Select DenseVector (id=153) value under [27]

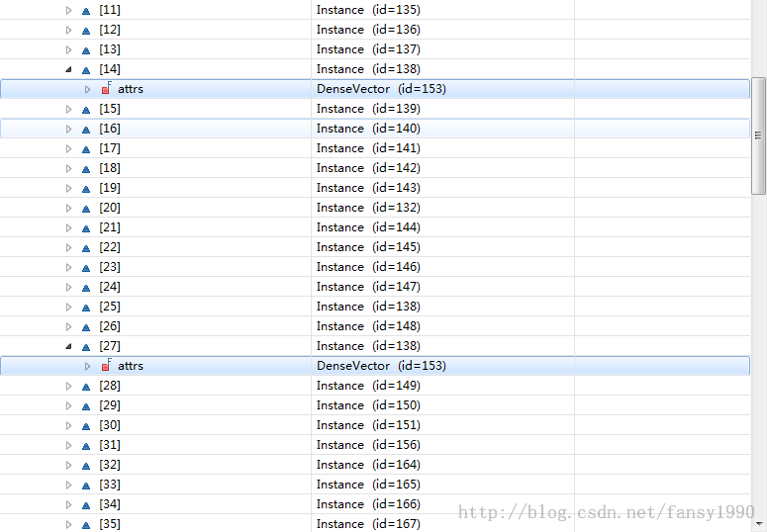coord(381,366)
